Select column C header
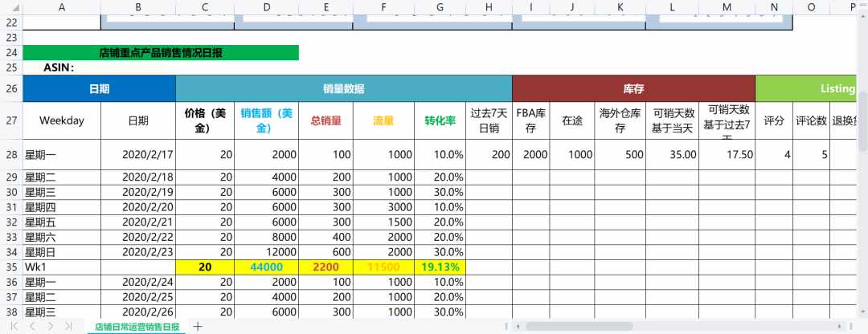Viewport: 868px width, 334px height. click(205, 8)
